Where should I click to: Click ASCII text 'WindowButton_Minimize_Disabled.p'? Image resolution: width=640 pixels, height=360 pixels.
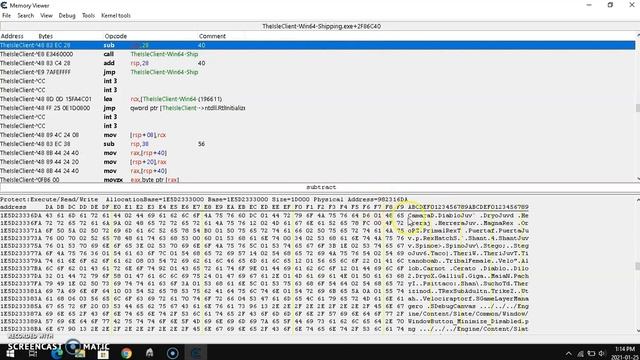click(x=468, y=321)
